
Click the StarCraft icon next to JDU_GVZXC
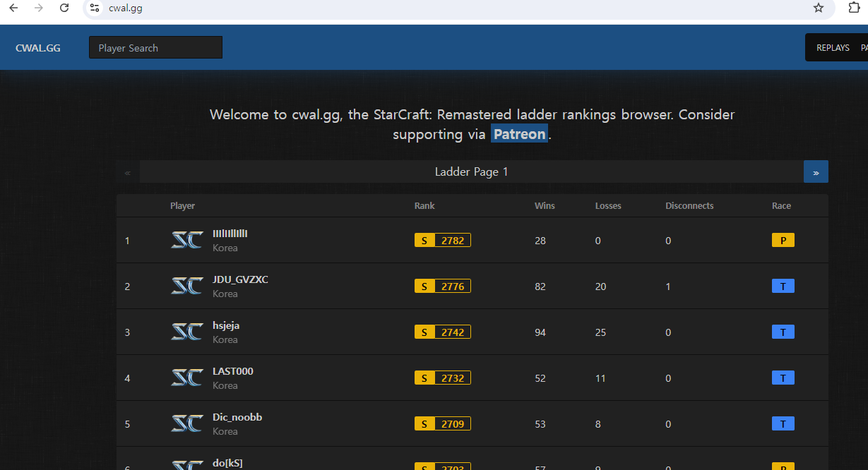coord(187,286)
